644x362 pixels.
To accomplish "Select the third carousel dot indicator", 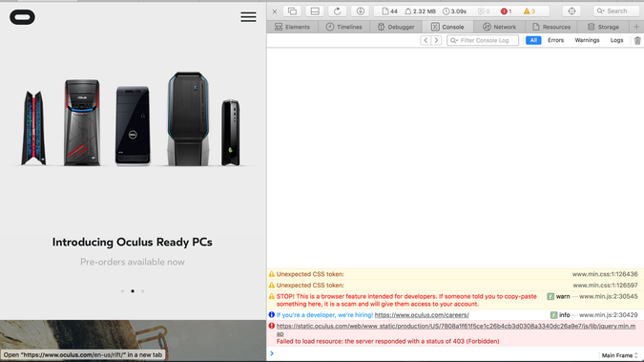I will [142, 291].
